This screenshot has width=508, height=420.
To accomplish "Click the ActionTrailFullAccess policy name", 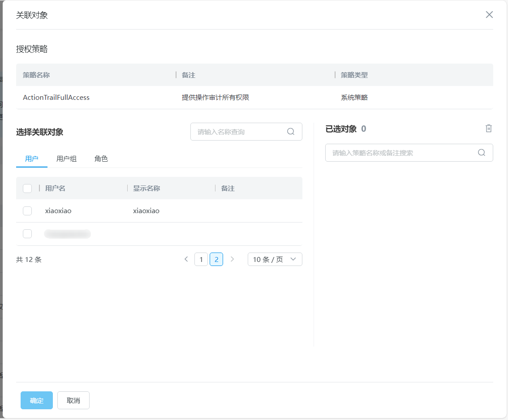I will [56, 98].
